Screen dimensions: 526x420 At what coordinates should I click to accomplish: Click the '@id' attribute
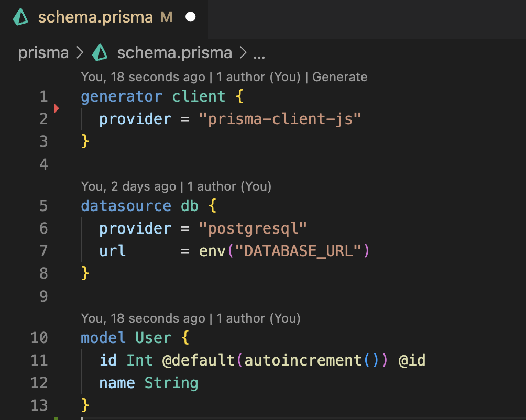click(x=412, y=361)
